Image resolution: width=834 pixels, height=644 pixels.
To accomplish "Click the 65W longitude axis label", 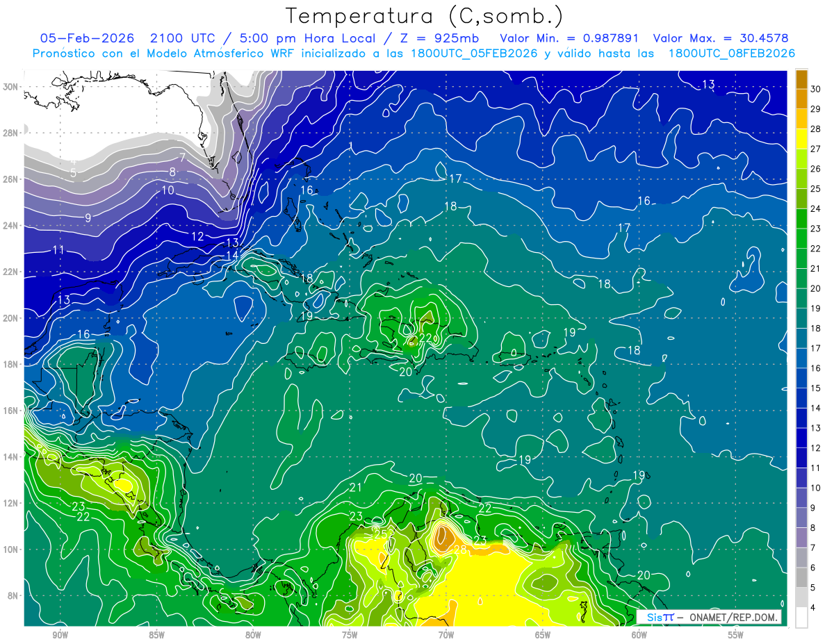I will (543, 635).
